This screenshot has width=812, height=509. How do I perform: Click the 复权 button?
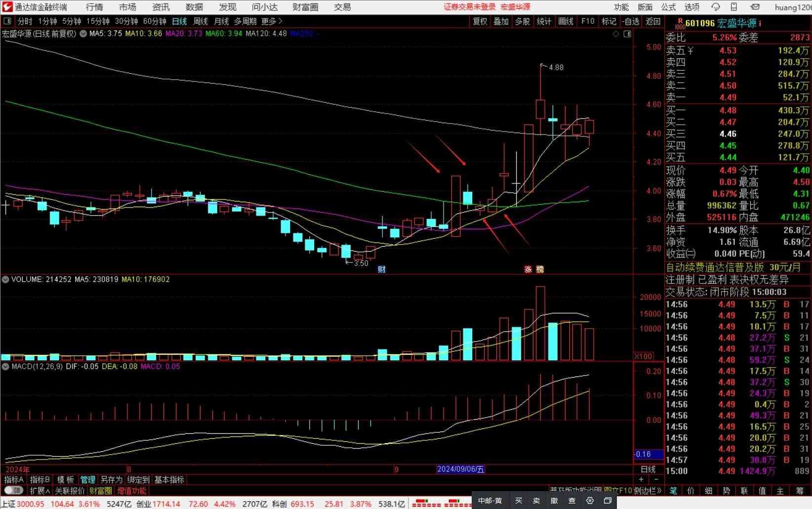480,21
